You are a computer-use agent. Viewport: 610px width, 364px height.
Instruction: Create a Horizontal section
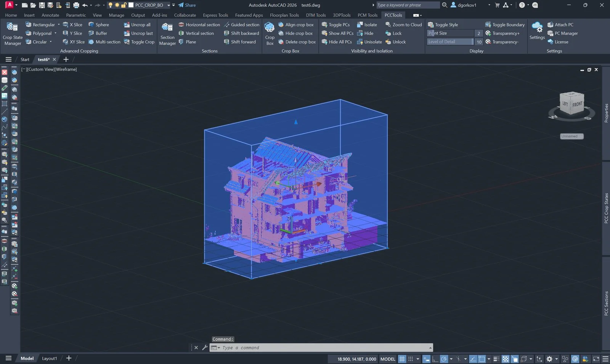(199, 25)
